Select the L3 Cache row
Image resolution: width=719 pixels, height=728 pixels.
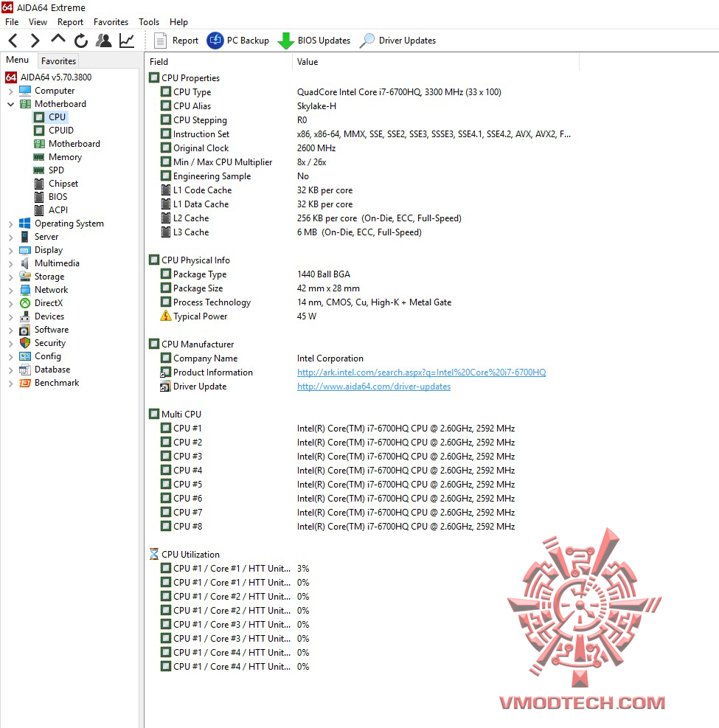tap(362, 232)
